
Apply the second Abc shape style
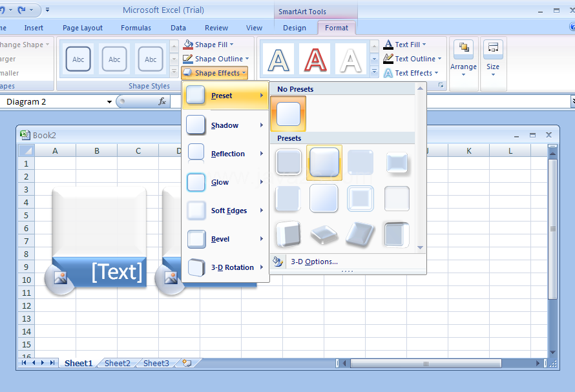(x=114, y=59)
